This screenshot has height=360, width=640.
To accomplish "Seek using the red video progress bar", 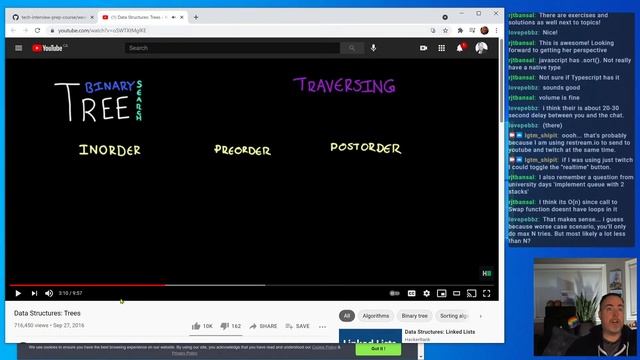I will (x=88, y=285).
